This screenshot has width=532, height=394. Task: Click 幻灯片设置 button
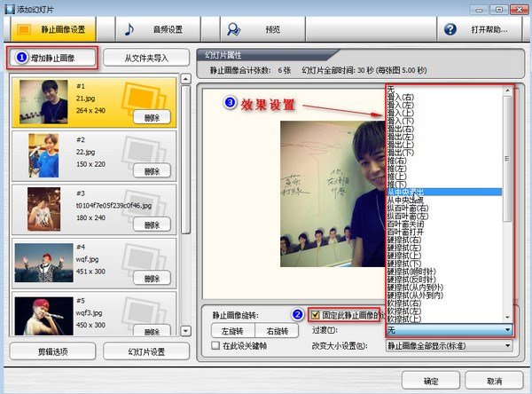[146, 351]
